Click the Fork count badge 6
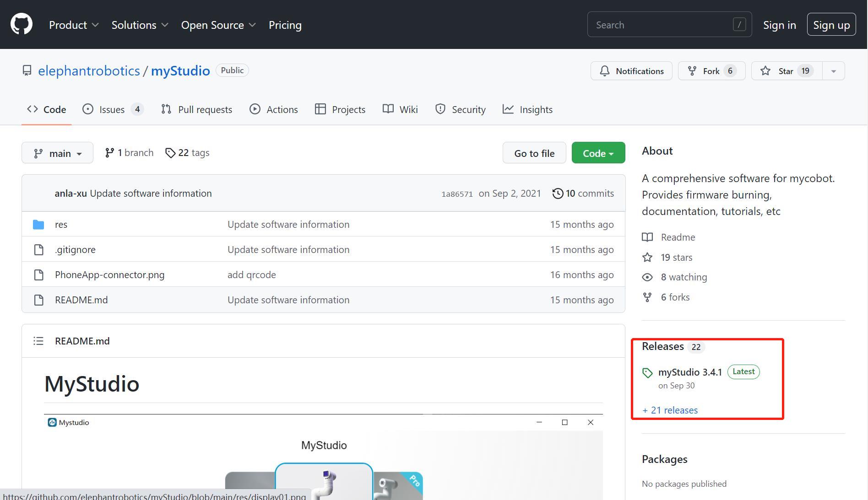Viewport: 868px width, 500px height. click(730, 71)
